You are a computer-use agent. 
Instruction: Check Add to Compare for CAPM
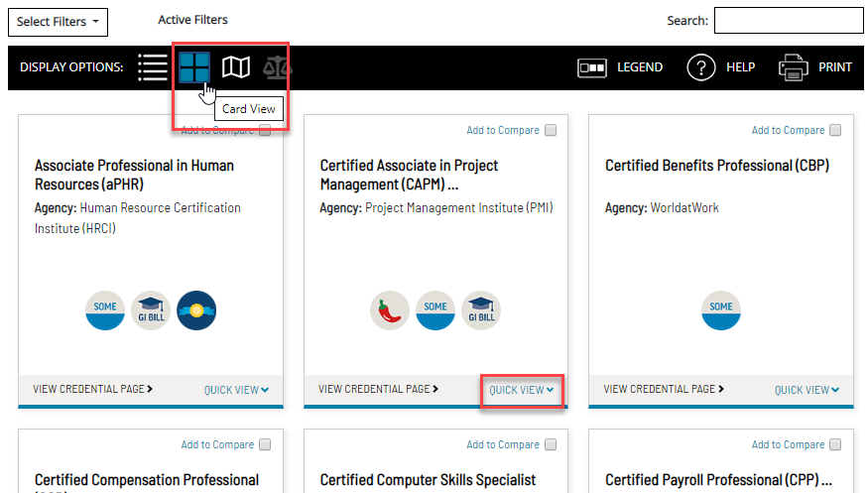click(x=551, y=130)
